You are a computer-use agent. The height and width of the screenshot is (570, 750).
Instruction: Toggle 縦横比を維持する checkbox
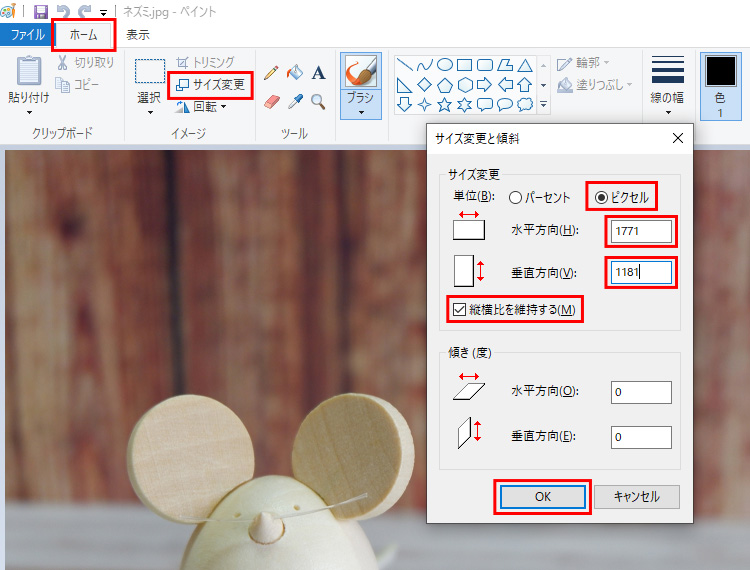coord(460,310)
